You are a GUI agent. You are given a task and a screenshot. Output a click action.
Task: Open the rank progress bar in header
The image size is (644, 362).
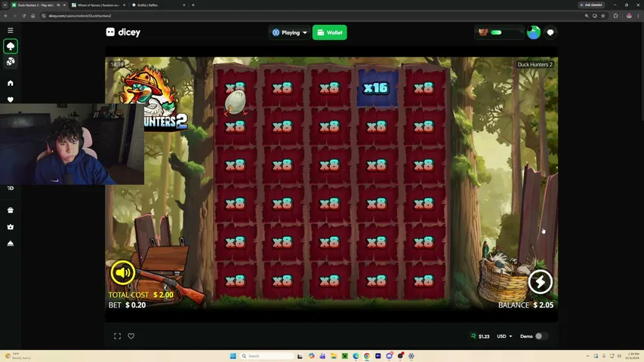click(500, 32)
